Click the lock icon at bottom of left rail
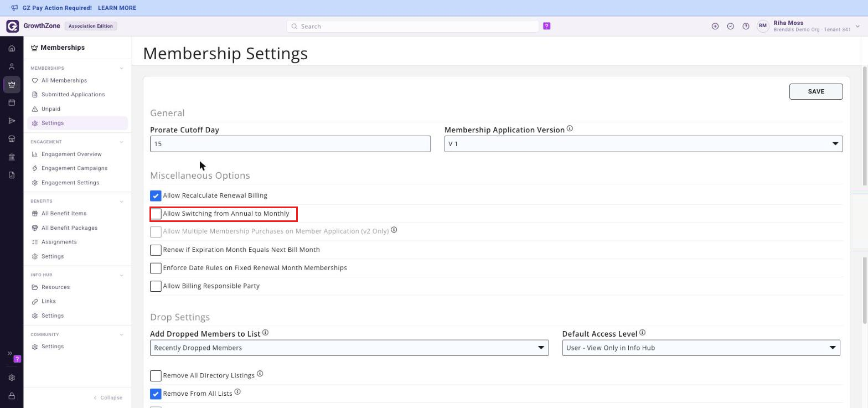This screenshot has height=408, width=868. (x=12, y=396)
